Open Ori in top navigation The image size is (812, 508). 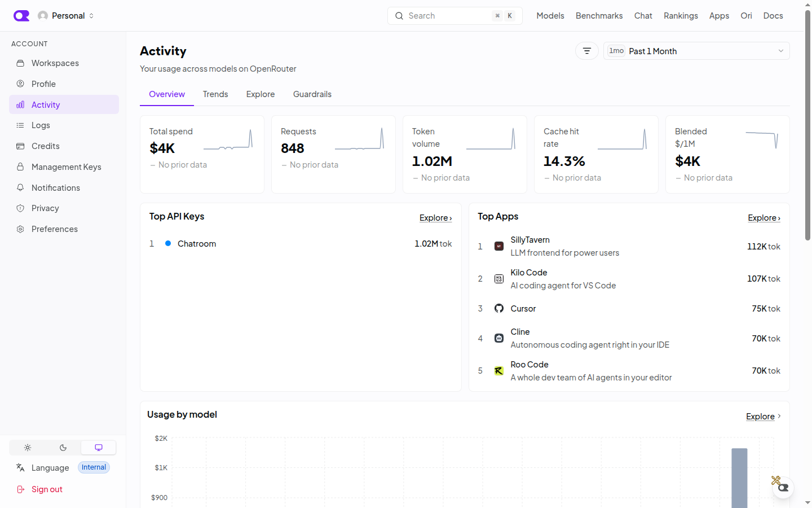click(746, 16)
